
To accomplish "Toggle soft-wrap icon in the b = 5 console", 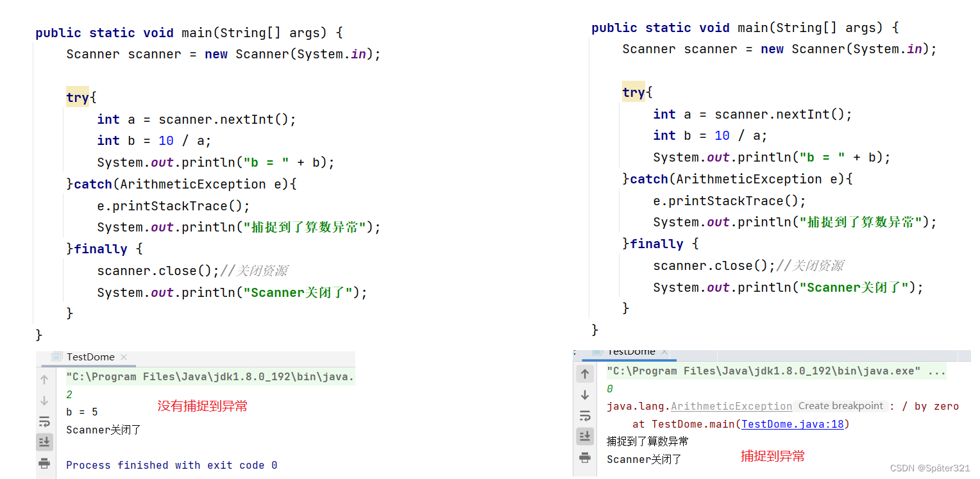I will click(44, 421).
